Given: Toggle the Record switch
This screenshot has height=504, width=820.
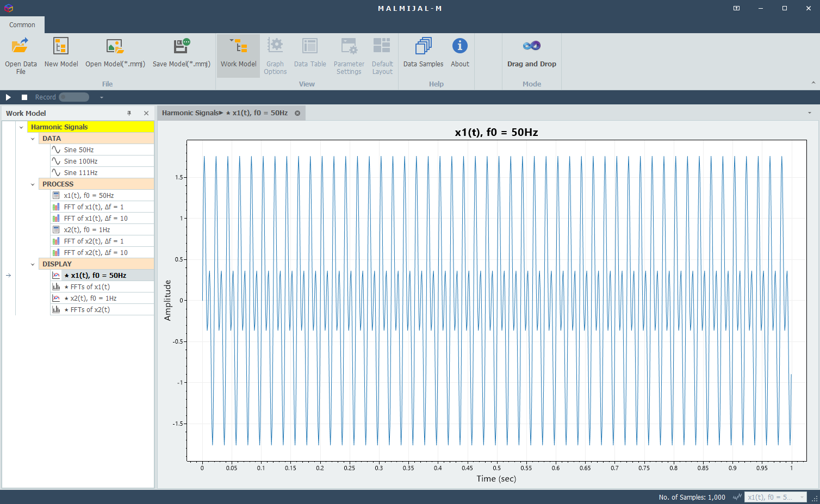Looking at the screenshot, I should coord(74,97).
